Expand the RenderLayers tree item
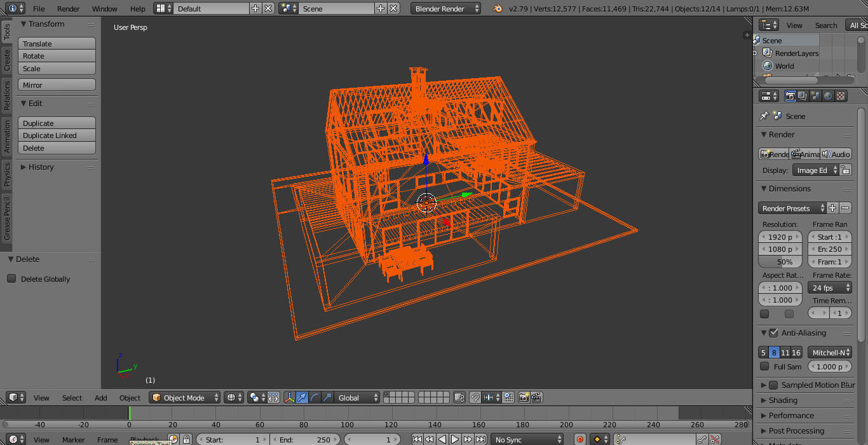This screenshot has width=868, height=445. [756, 53]
